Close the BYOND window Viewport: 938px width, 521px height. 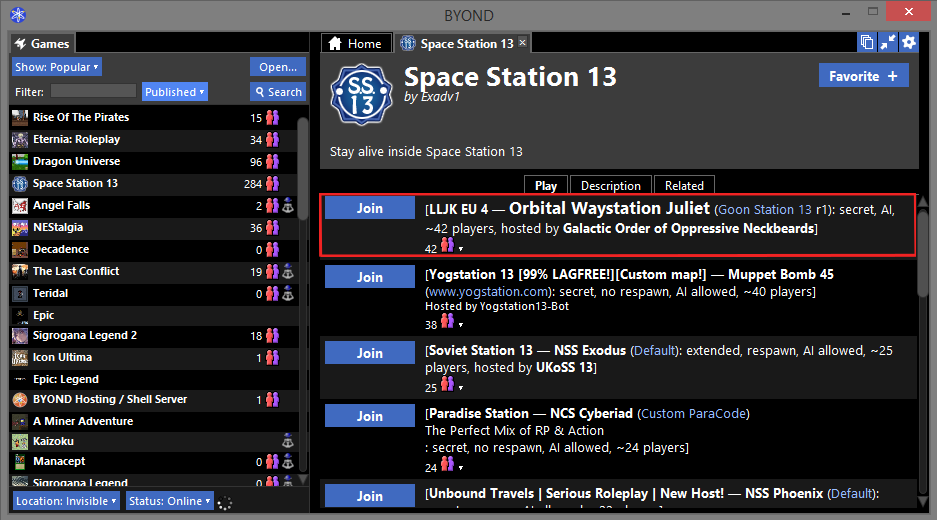pos(909,11)
